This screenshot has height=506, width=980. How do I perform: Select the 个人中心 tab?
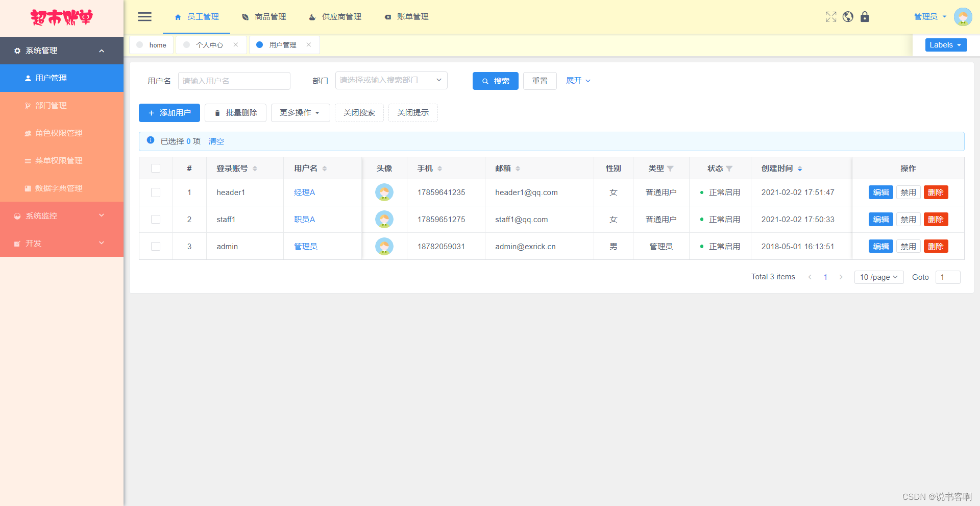coord(210,45)
